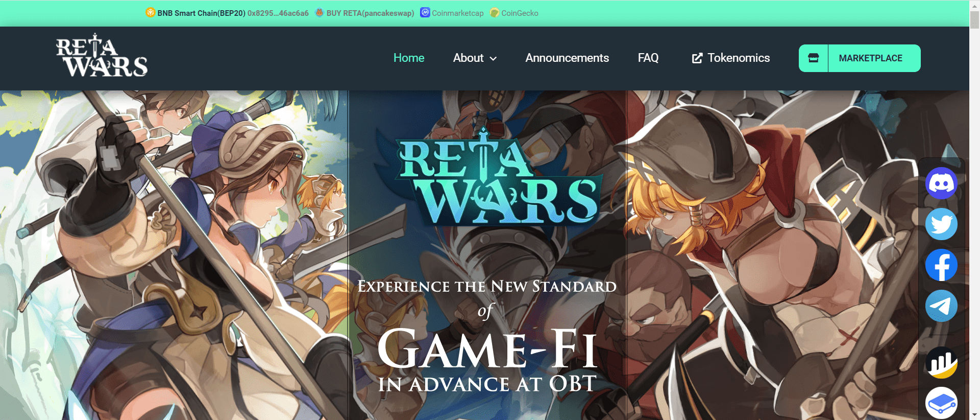Open the GitBook docs icon in sidebar
Screen dimensions: 980x420
[941, 403]
